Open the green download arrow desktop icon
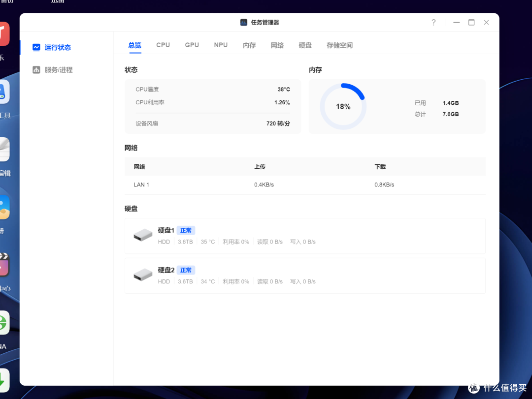 point(4,380)
